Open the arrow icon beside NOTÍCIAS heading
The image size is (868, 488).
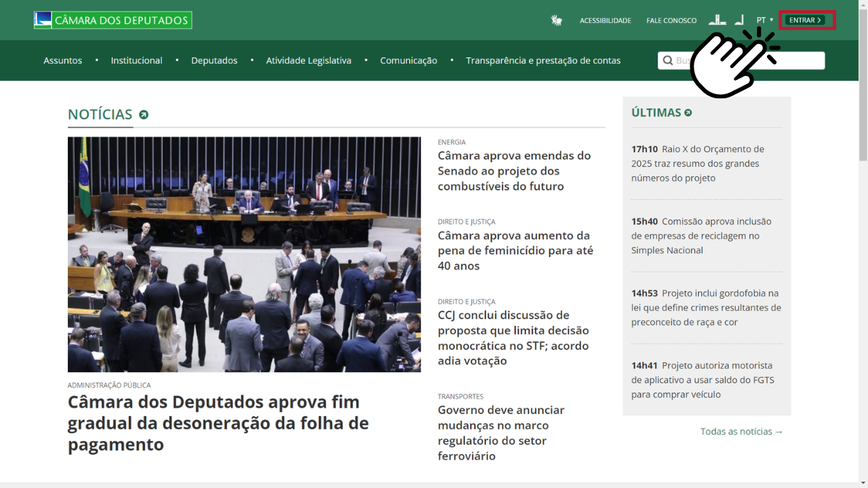pos(144,115)
